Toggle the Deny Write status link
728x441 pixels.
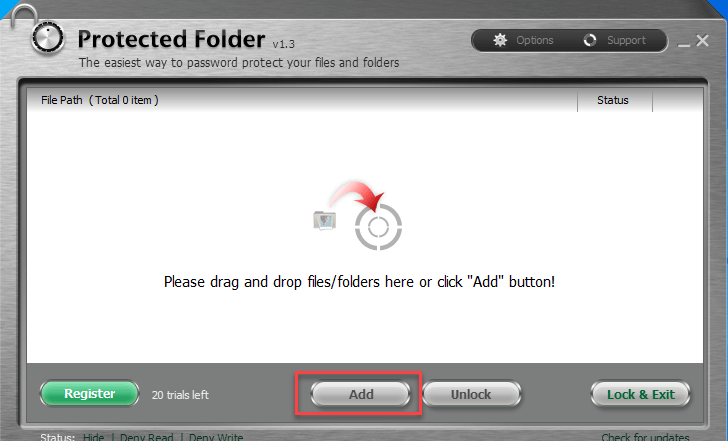click(216, 437)
